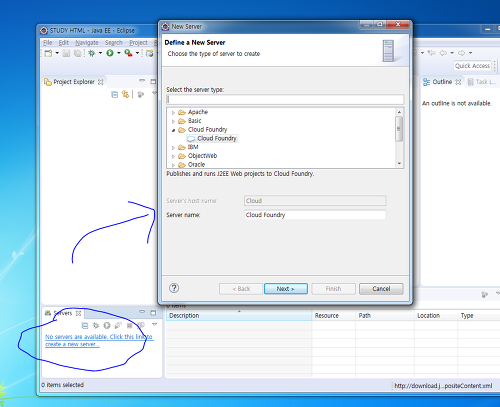Image resolution: width=500 pixels, height=407 pixels.
Task: Open the External Tools dropdown arrow
Action: [137, 53]
